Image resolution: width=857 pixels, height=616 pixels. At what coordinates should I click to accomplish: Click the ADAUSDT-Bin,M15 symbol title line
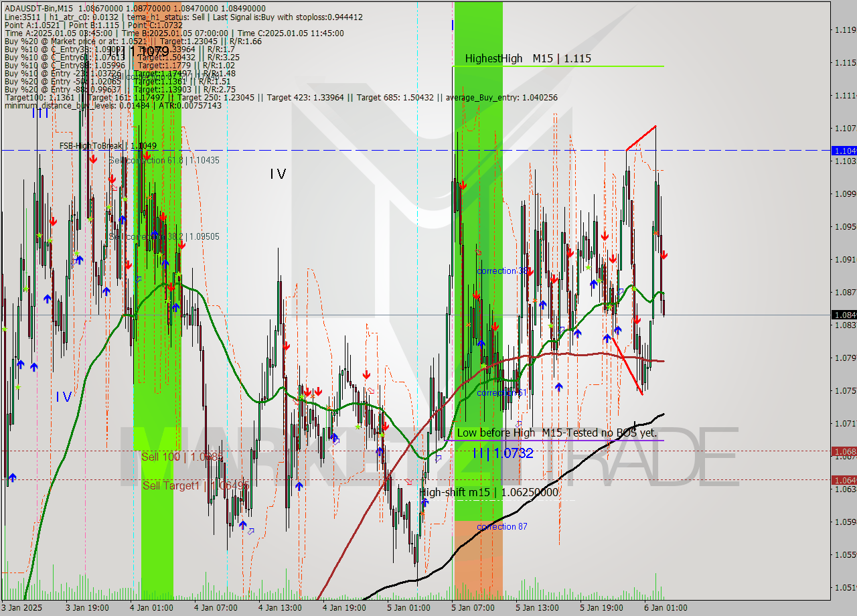tap(136, 9)
